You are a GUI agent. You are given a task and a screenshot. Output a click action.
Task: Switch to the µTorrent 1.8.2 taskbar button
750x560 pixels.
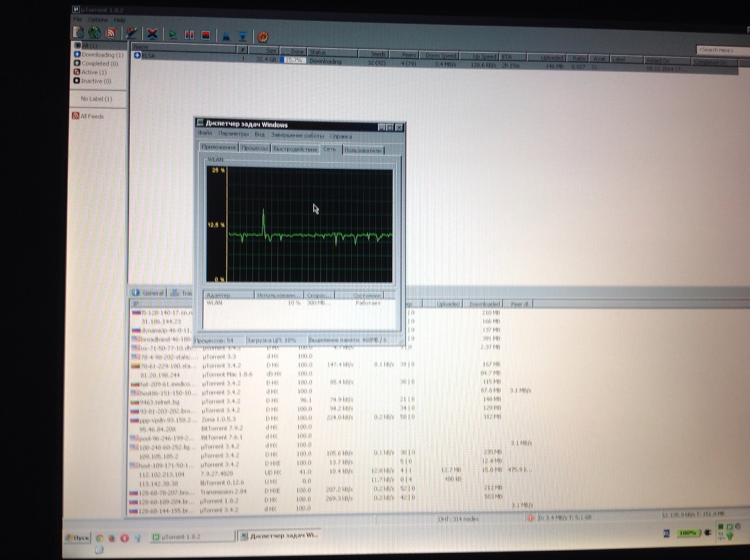pos(192,537)
